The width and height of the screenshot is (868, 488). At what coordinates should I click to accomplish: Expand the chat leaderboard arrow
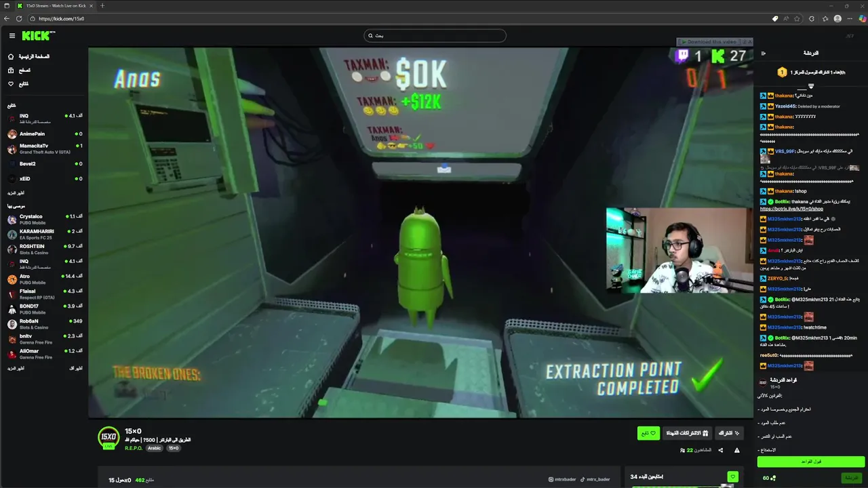810,86
